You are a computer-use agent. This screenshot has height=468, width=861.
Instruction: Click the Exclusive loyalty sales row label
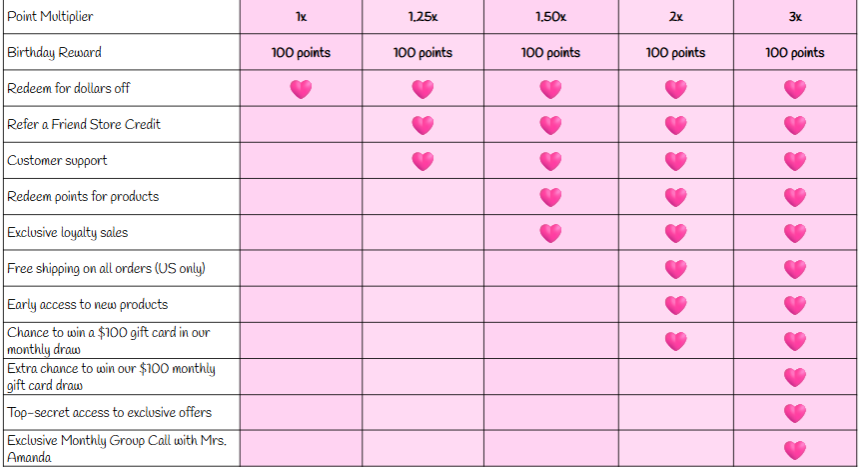(x=68, y=232)
